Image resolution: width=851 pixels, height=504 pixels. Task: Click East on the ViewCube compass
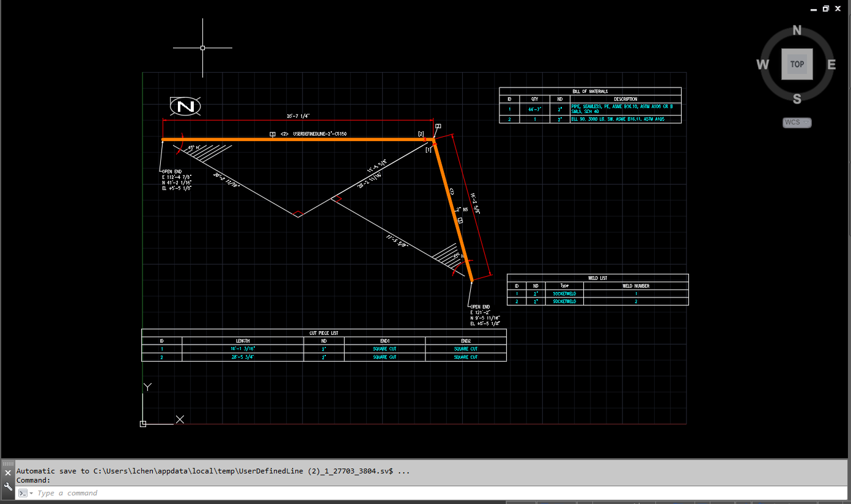831,64
